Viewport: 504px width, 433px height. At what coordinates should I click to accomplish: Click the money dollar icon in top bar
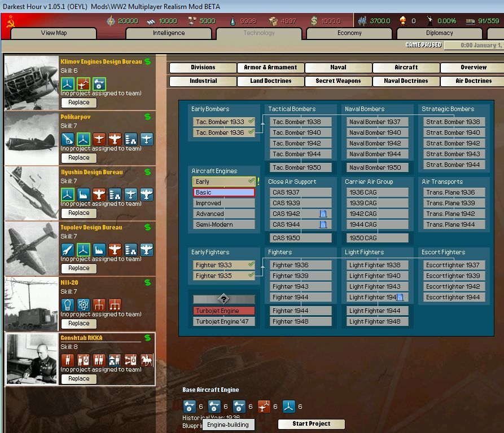[x=314, y=21]
